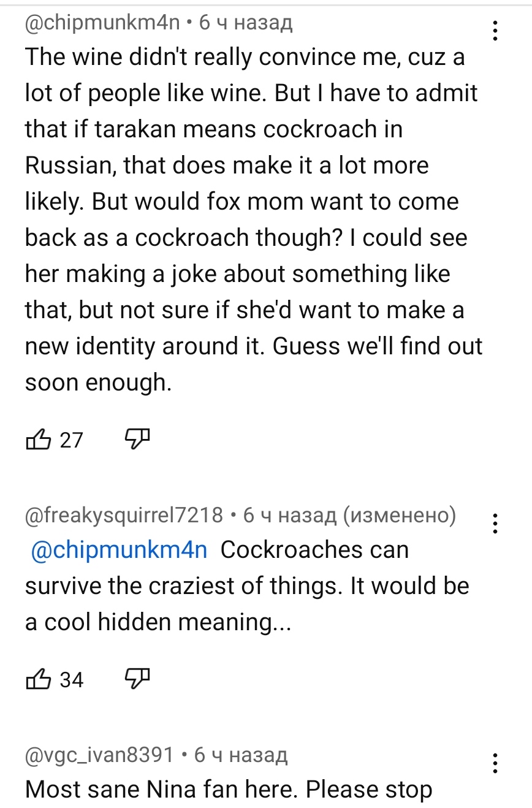Open more options for vgc_ivan8391 comment
Screen dimensions: 532x808
pyautogui.click(x=495, y=763)
